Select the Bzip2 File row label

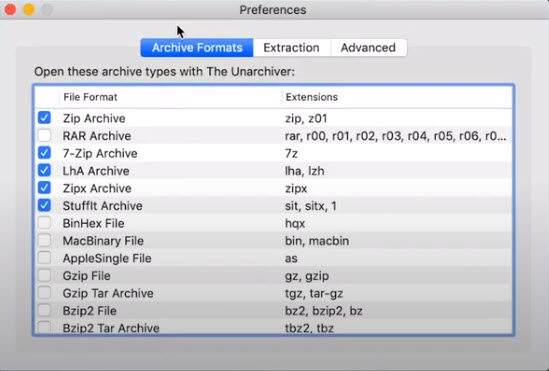(x=89, y=311)
